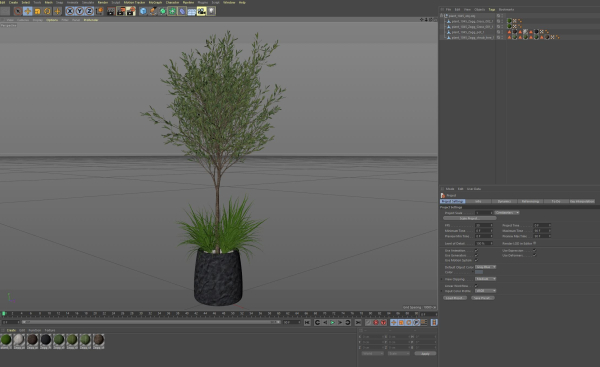The height and width of the screenshot is (367, 600).
Task: Switch to the Key Interpolation tab
Action: (582, 201)
